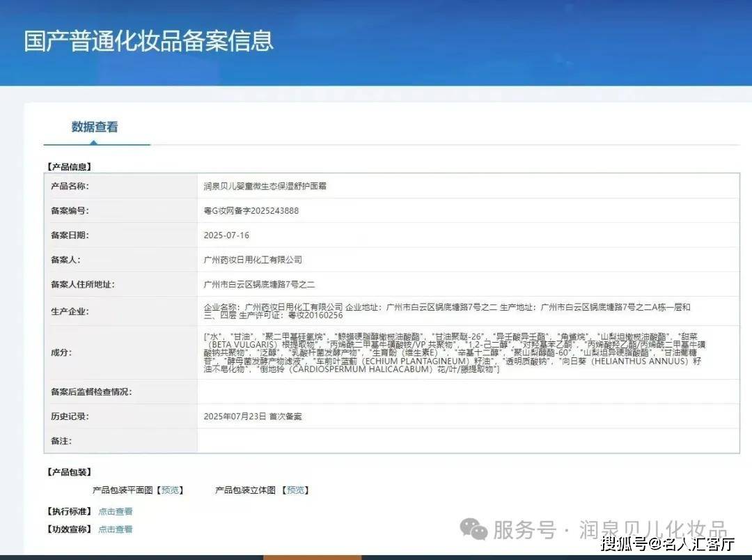Click the 成分 ingredients list text

[x=453, y=352]
